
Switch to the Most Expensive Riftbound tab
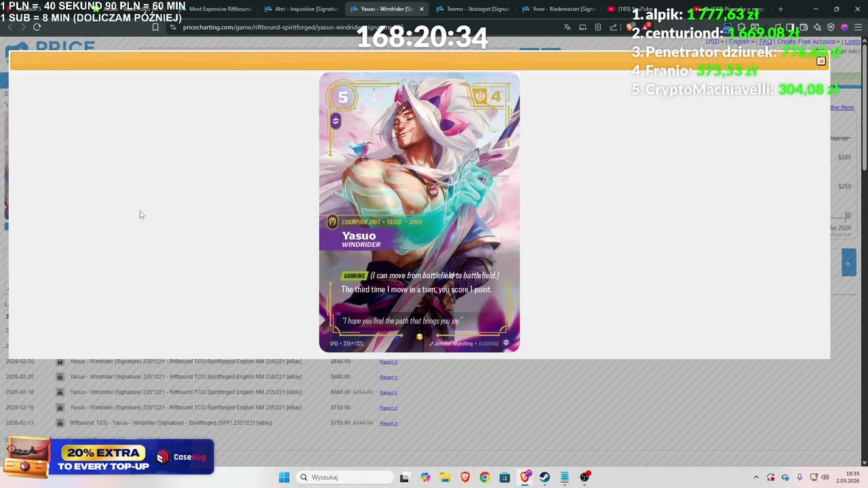[214, 9]
